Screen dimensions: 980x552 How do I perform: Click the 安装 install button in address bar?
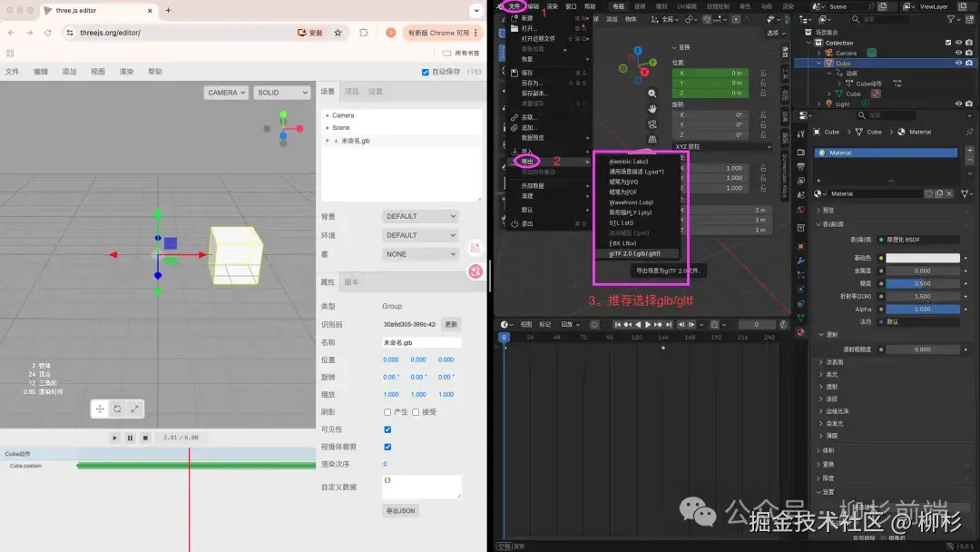point(310,33)
